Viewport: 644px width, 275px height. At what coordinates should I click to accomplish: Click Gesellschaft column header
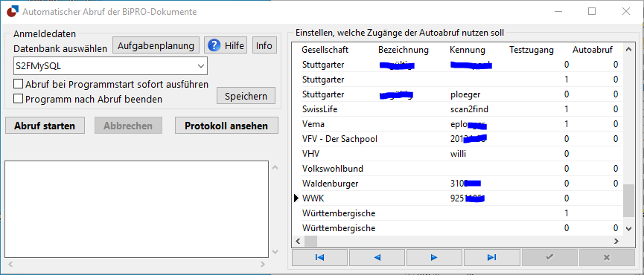[x=325, y=50]
